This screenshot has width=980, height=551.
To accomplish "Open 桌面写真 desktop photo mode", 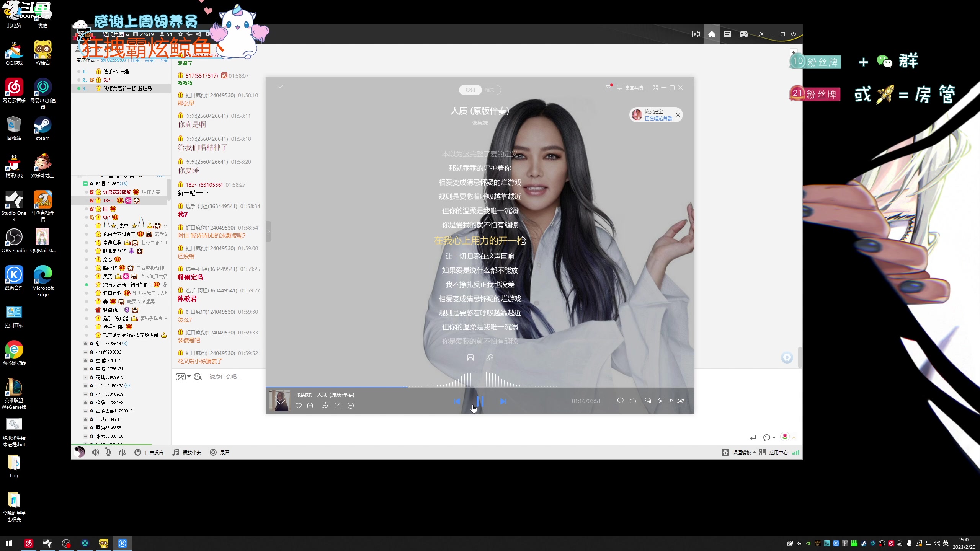I will click(630, 88).
